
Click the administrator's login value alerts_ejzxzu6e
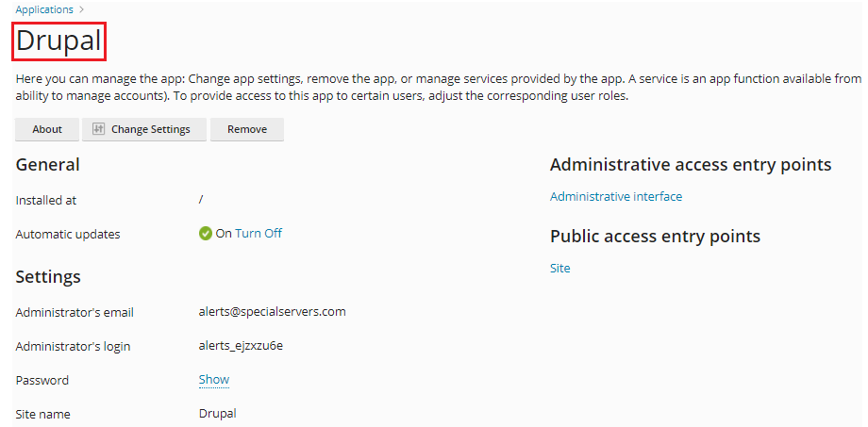coord(241,346)
